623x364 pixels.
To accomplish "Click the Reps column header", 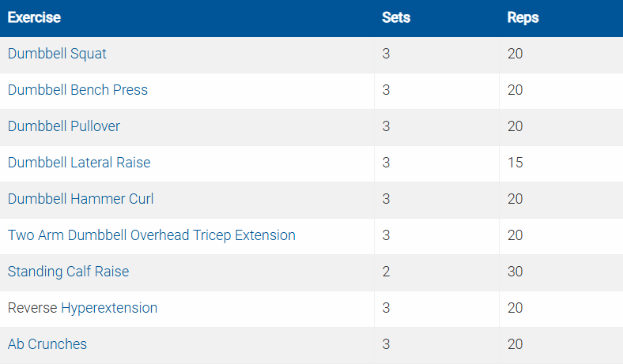I will 523,18.
